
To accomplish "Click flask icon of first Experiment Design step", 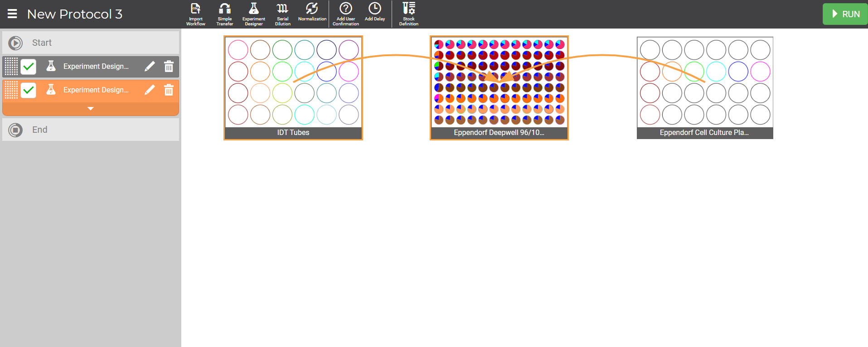I will click(x=51, y=66).
